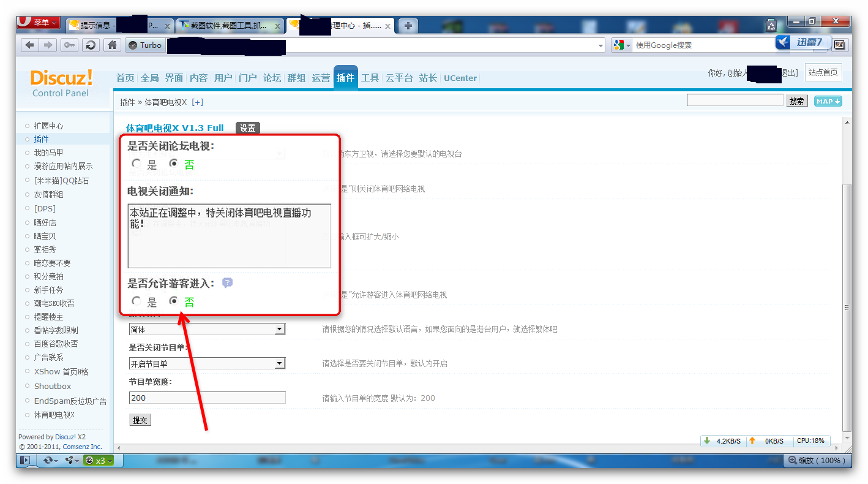Open the 开启节目单 dropdown
Image resolution: width=868 pixels, height=484 pixels.
point(207,363)
